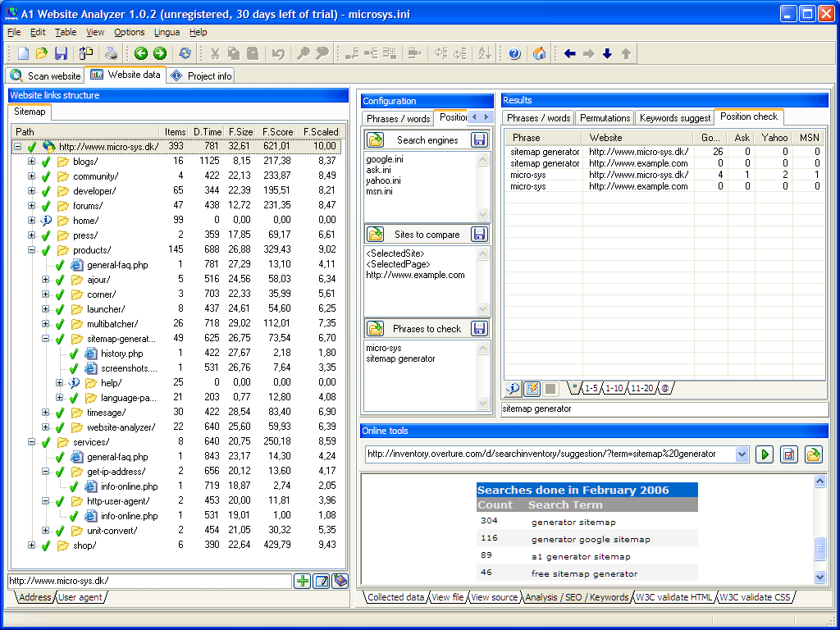Go forward with the green right arrow
The width and height of the screenshot is (840, 630).
tap(160, 53)
